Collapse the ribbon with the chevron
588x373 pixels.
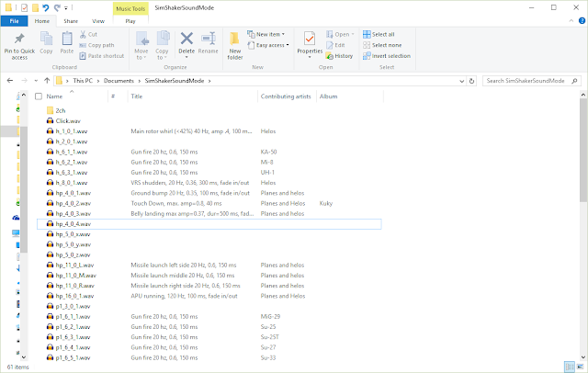[x=571, y=21]
